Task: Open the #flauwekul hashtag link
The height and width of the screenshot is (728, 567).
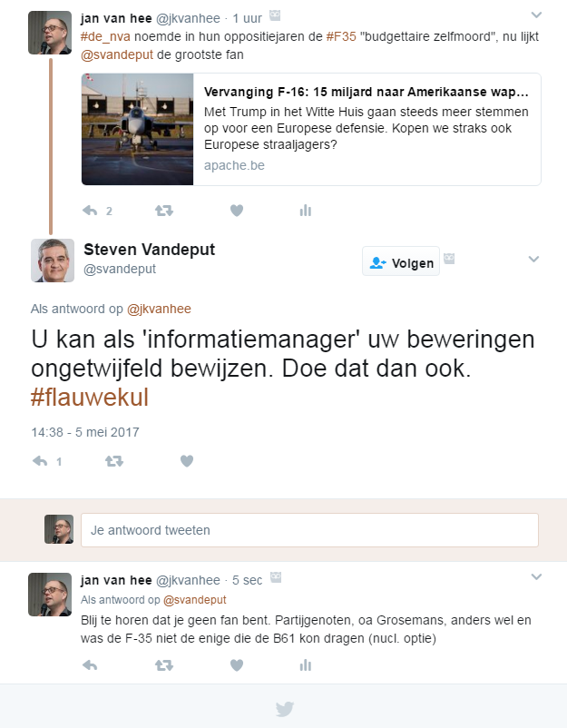Action: click(x=90, y=398)
